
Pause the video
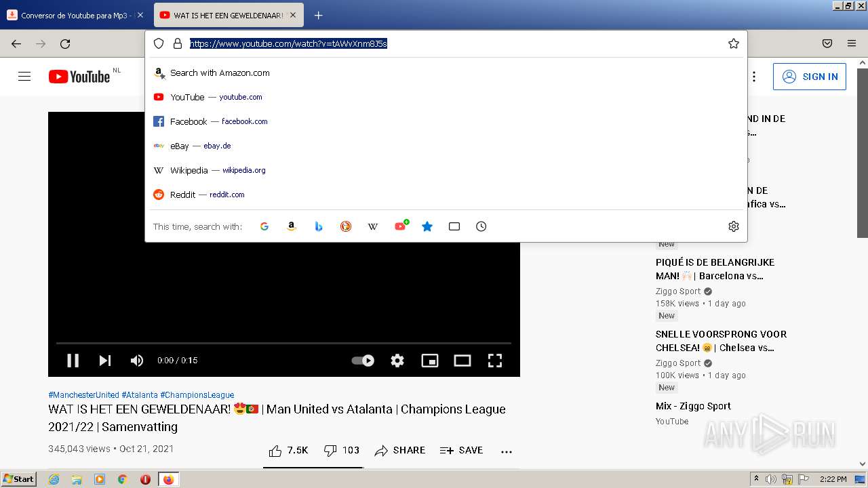point(73,361)
